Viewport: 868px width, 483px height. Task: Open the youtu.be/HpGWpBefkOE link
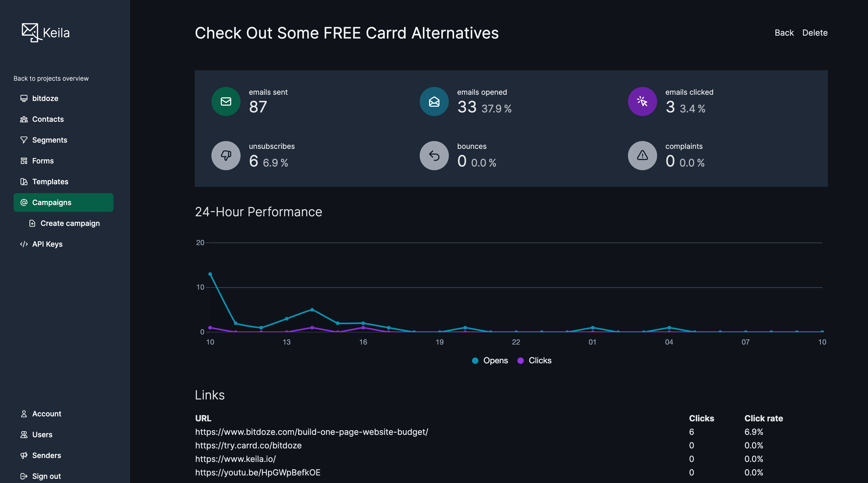(x=258, y=472)
